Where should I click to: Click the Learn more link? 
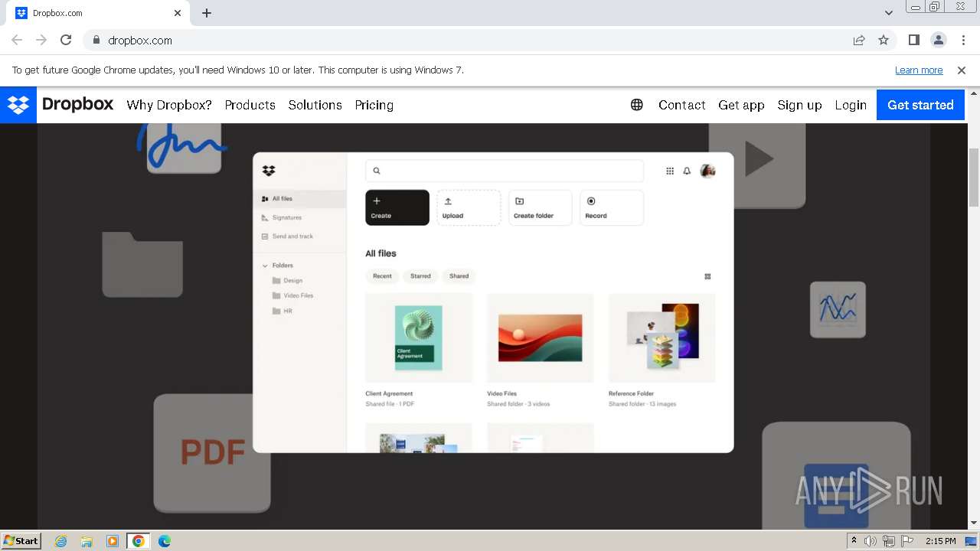click(919, 70)
